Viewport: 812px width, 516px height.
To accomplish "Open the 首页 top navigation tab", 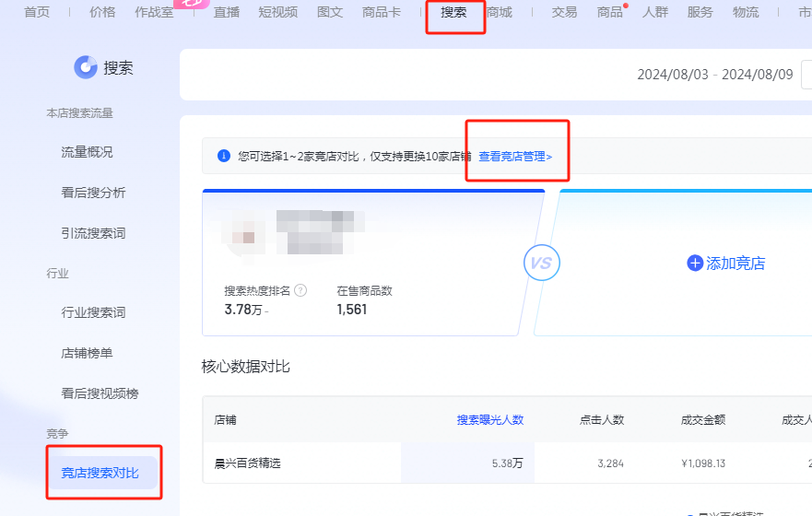I will tap(37, 12).
